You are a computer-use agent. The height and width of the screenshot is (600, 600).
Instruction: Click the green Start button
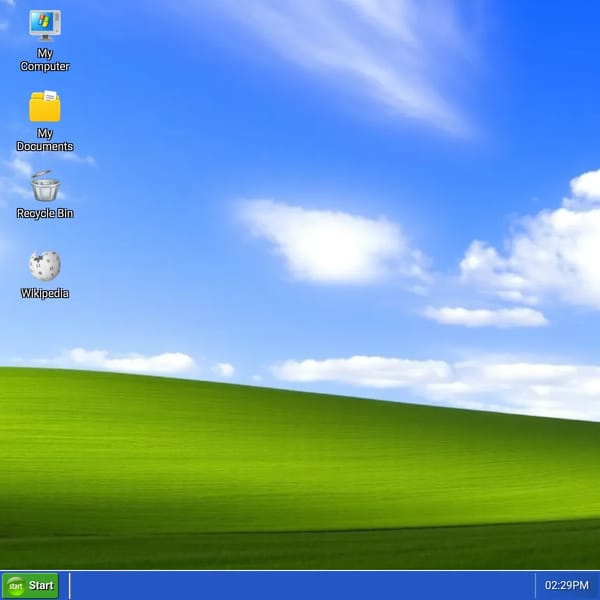point(30,585)
